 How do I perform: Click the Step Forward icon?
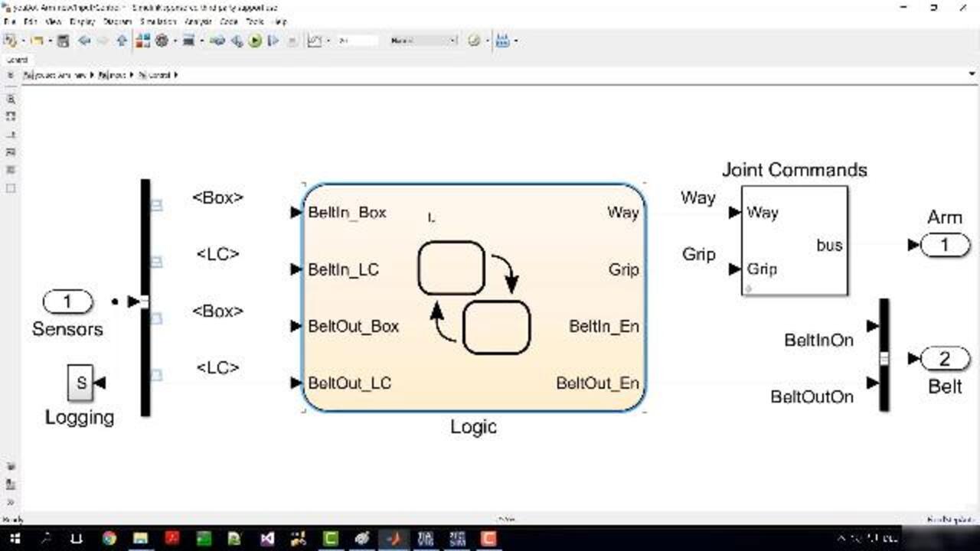(x=273, y=41)
